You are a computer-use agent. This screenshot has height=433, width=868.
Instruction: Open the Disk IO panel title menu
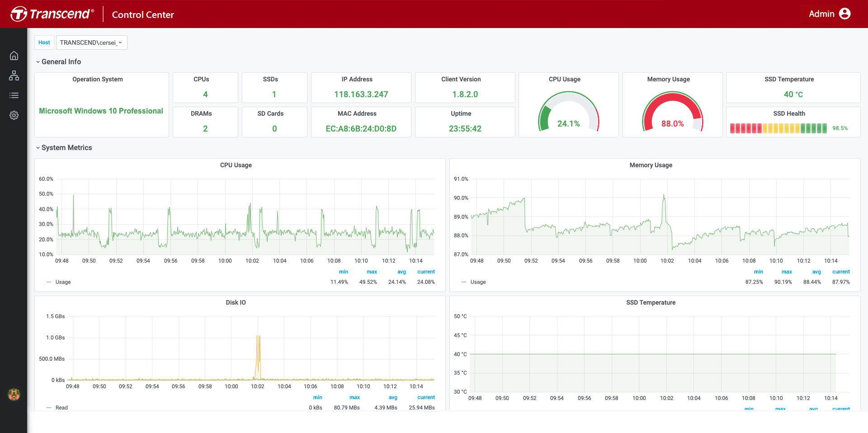(x=236, y=302)
